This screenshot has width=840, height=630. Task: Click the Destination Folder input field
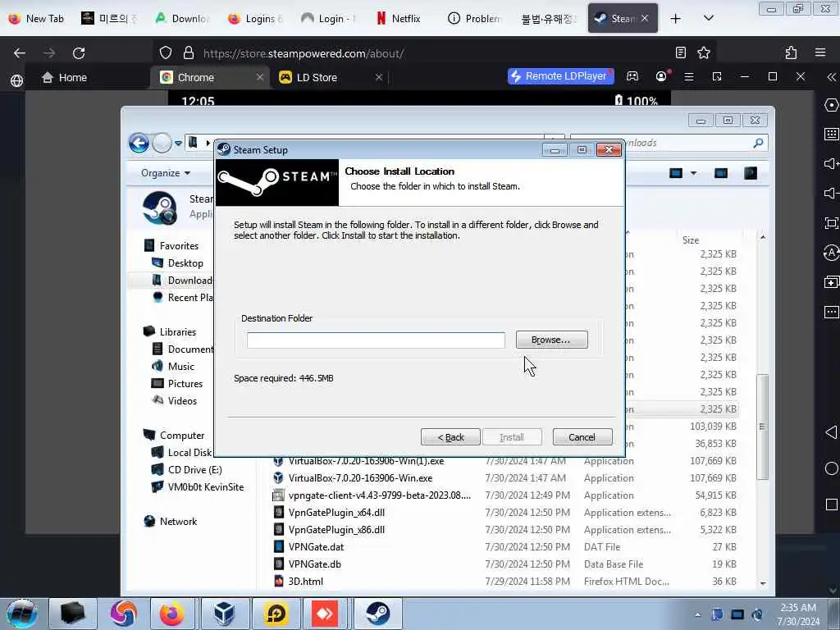[x=376, y=340]
